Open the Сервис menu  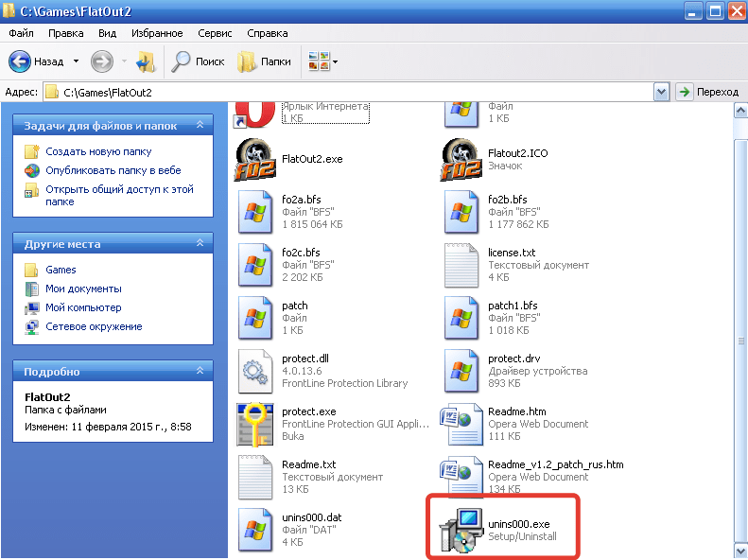click(x=215, y=33)
